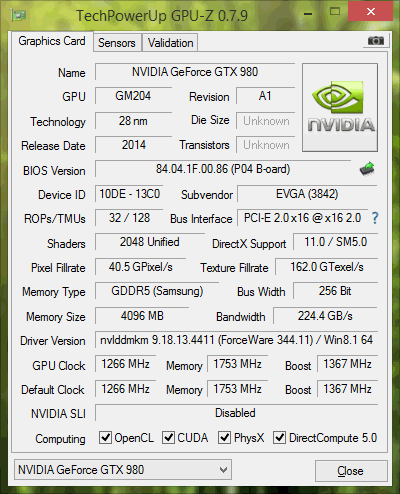Click the "Driver Version" label
Image resolution: width=400 pixels, height=494 pixels.
tap(53, 341)
